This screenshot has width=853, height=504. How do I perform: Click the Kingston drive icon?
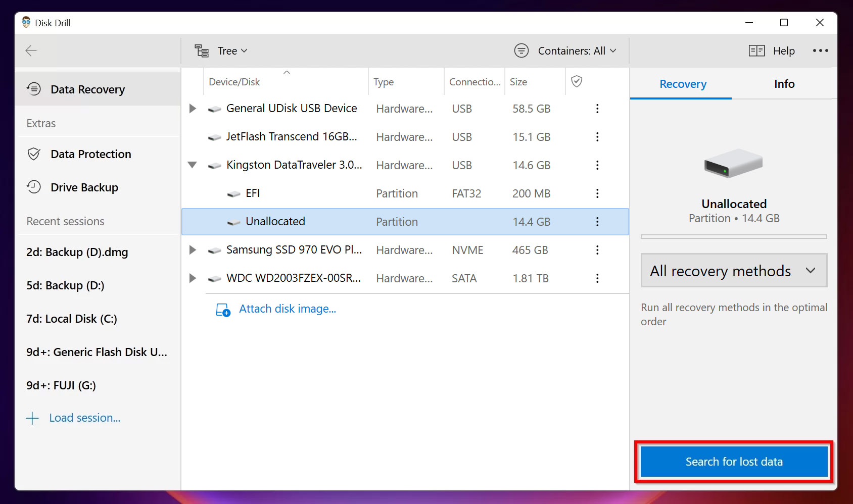(x=215, y=166)
